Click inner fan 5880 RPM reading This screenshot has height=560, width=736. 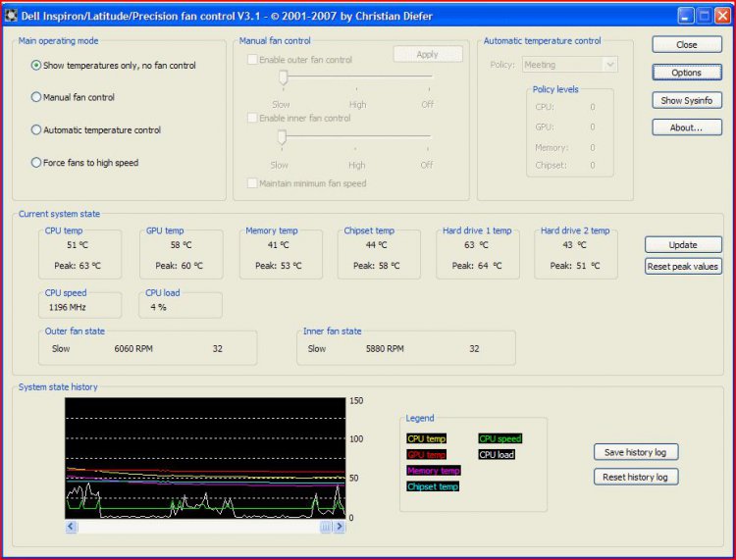[385, 349]
